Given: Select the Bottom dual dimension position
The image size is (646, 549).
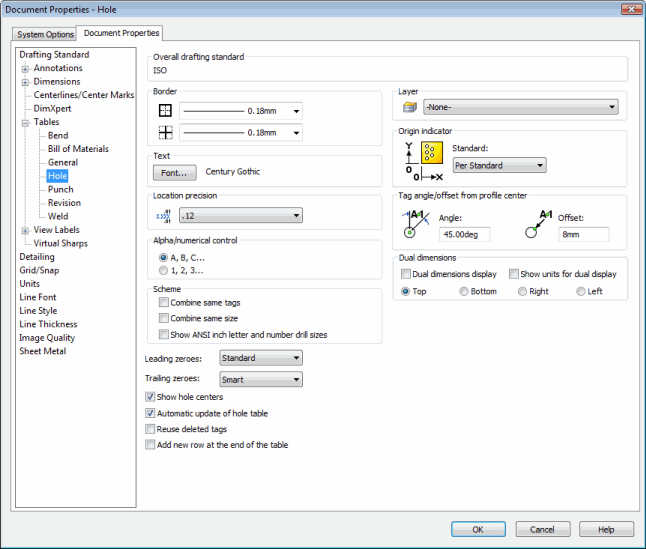Looking at the screenshot, I should click(464, 291).
